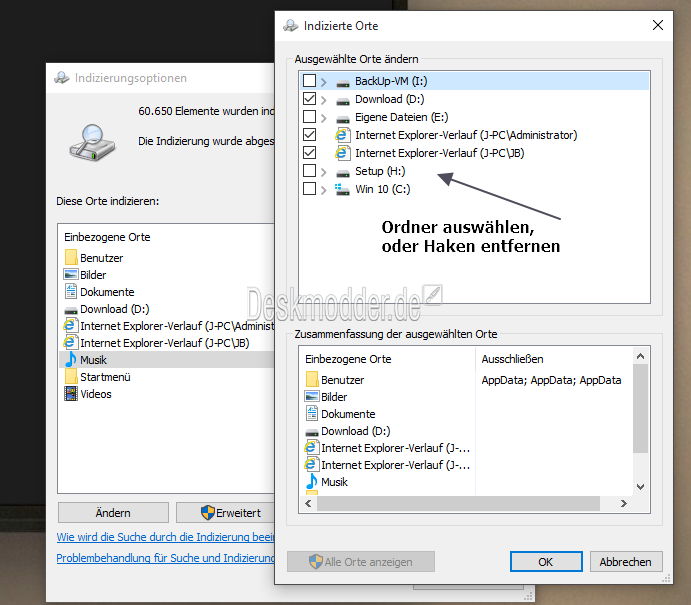Click Download (D:) drive icon in summary list
This screenshot has width=691, height=605.
tap(312, 433)
